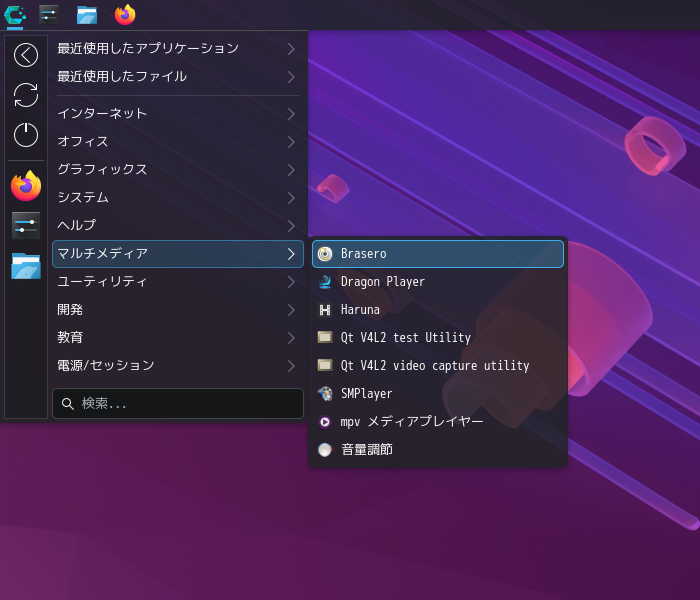Open the インターネット category

point(178,114)
